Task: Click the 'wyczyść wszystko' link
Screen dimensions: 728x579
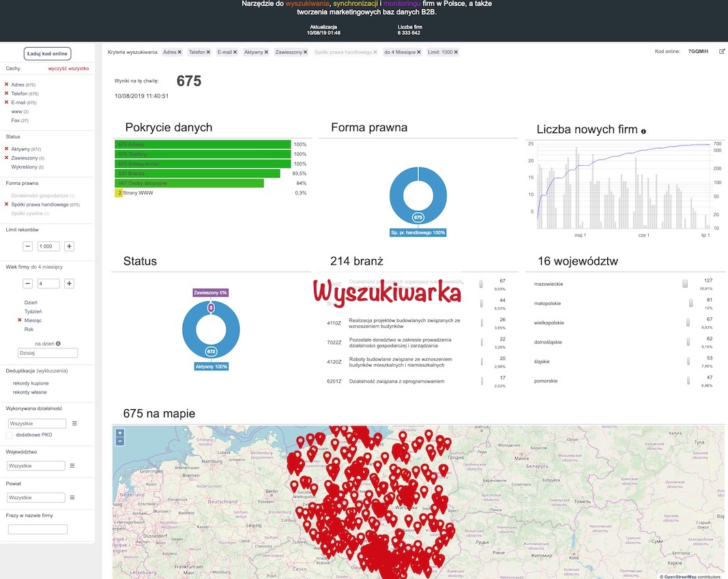Action: [68, 69]
